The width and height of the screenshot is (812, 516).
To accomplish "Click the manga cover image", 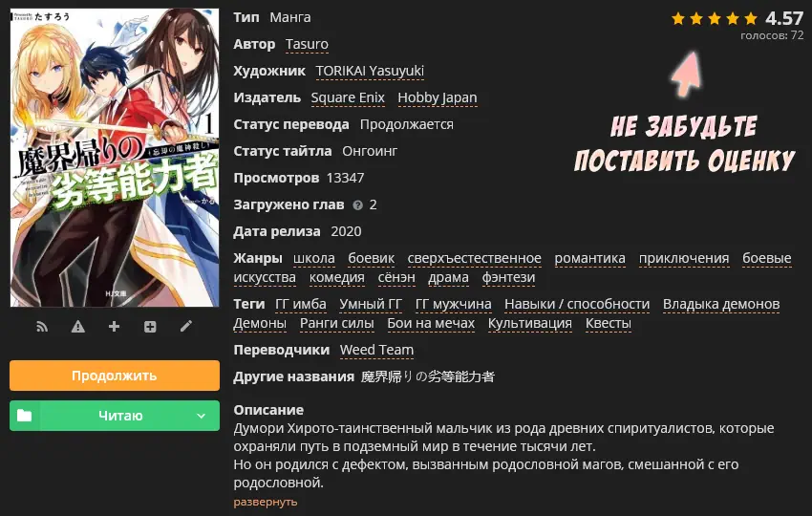I will tap(115, 158).
